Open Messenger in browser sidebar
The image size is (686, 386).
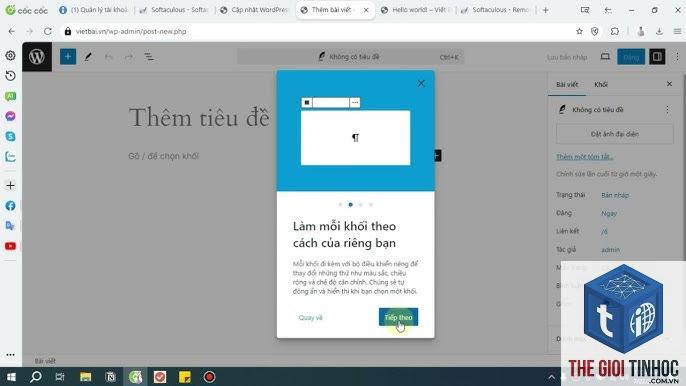pos(10,116)
